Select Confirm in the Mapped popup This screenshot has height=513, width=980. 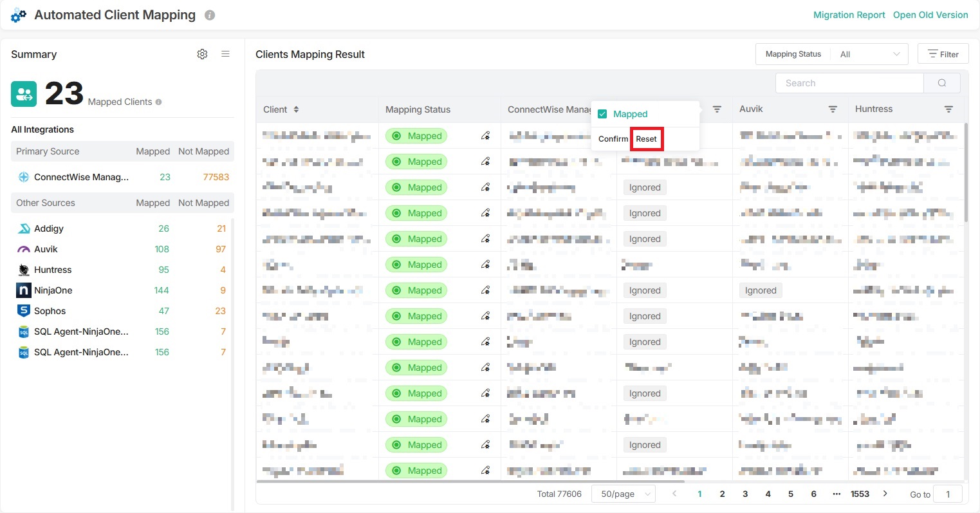tap(612, 138)
